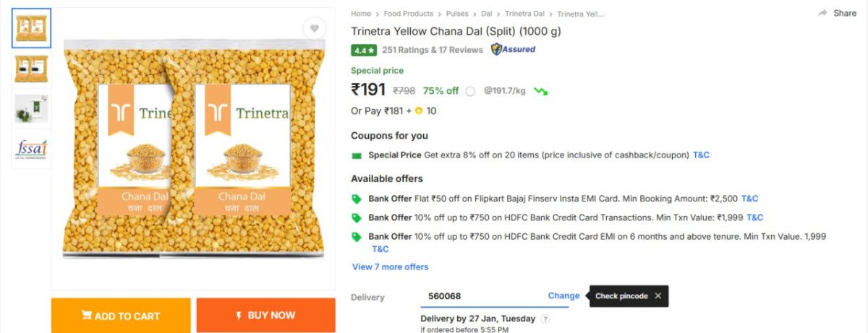Add product to wishlist with heart icon
Image resolution: width=868 pixels, height=333 pixels.
pyautogui.click(x=314, y=29)
